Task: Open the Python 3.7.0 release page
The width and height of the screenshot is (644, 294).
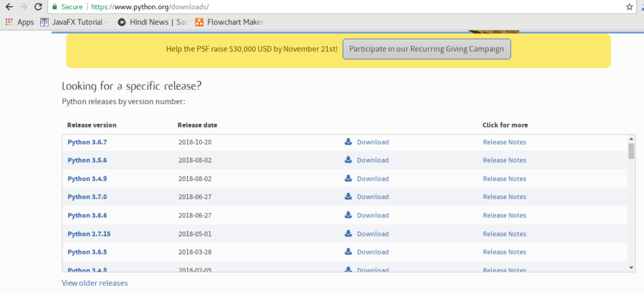Action: tap(87, 197)
